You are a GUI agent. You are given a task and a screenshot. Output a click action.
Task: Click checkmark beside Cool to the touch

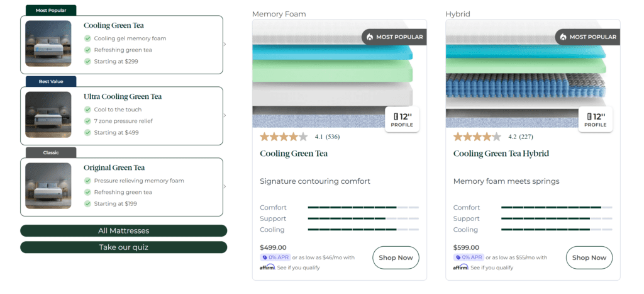(x=87, y=110)
